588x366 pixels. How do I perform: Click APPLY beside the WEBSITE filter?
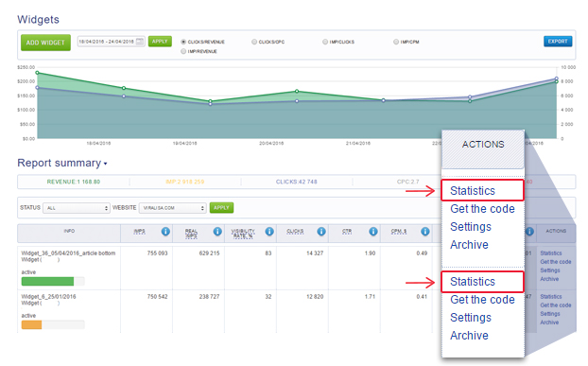click(x=221, y=208)
